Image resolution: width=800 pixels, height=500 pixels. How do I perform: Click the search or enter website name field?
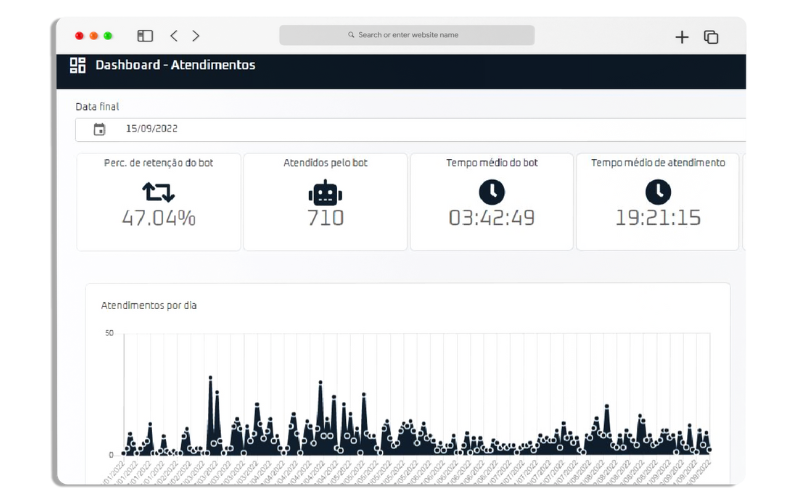pyautogui.click(x=407, y=35)
